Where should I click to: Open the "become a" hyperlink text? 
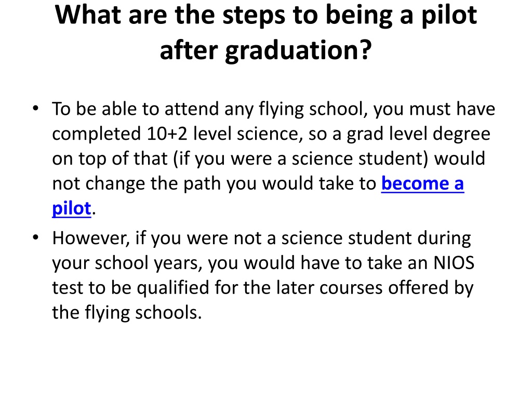point(422,183)
